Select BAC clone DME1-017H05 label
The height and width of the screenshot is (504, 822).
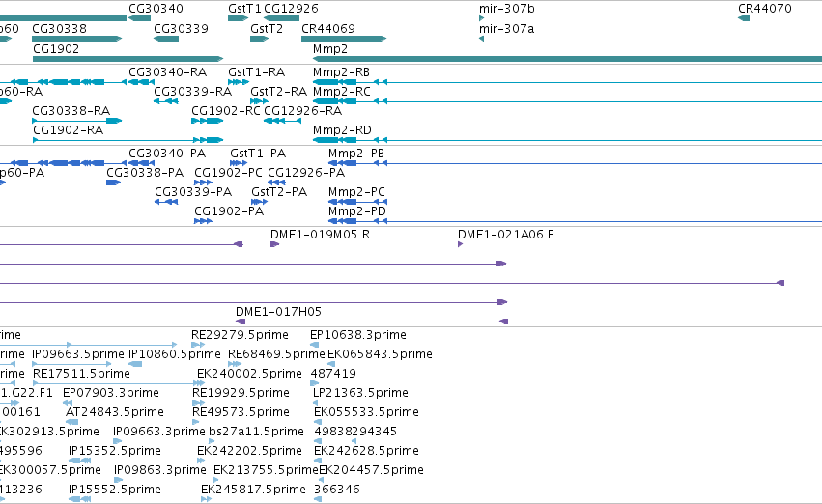tap(278, 312)
